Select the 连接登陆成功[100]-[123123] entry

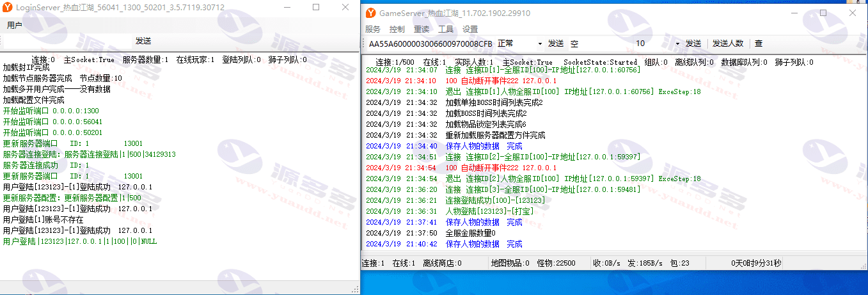point(455,200)
